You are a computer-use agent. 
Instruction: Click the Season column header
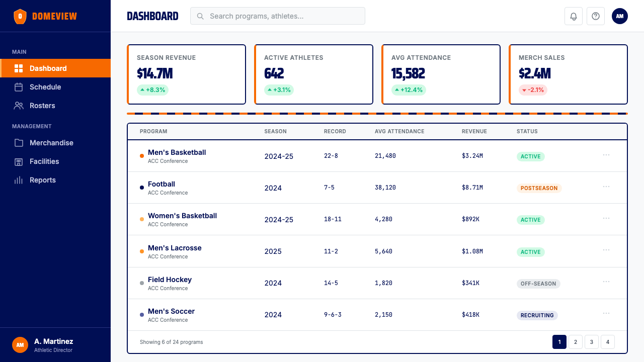(276, 131)
